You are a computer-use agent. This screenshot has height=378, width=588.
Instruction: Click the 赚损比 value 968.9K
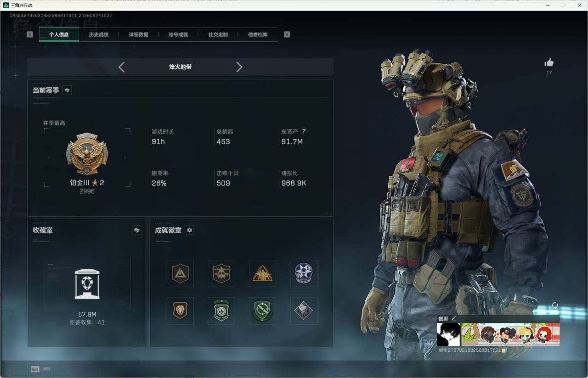coord(294,183)
